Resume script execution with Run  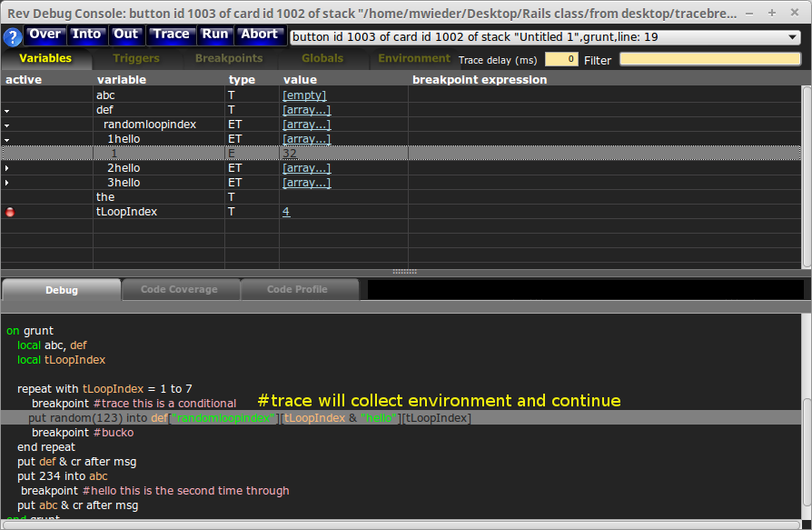[x=215, y=35]
